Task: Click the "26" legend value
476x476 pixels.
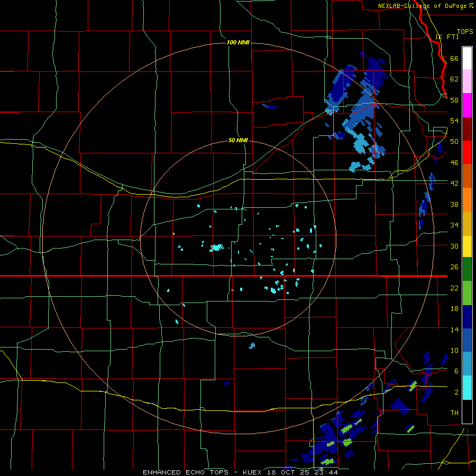Action: [x=454, y=267]
